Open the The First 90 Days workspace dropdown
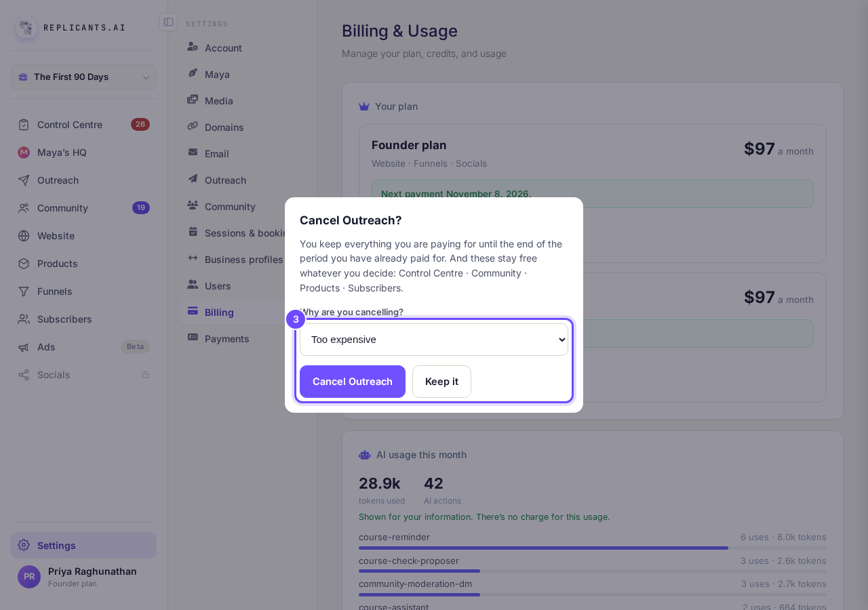This screenshot has width=868, height=610. coord(83,77)
